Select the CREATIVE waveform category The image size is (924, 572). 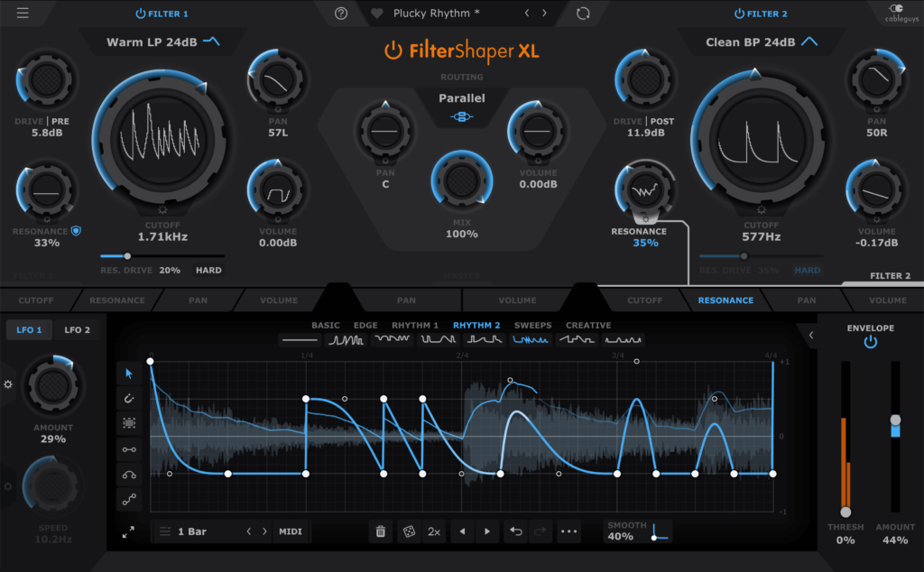tap(588, 325)
